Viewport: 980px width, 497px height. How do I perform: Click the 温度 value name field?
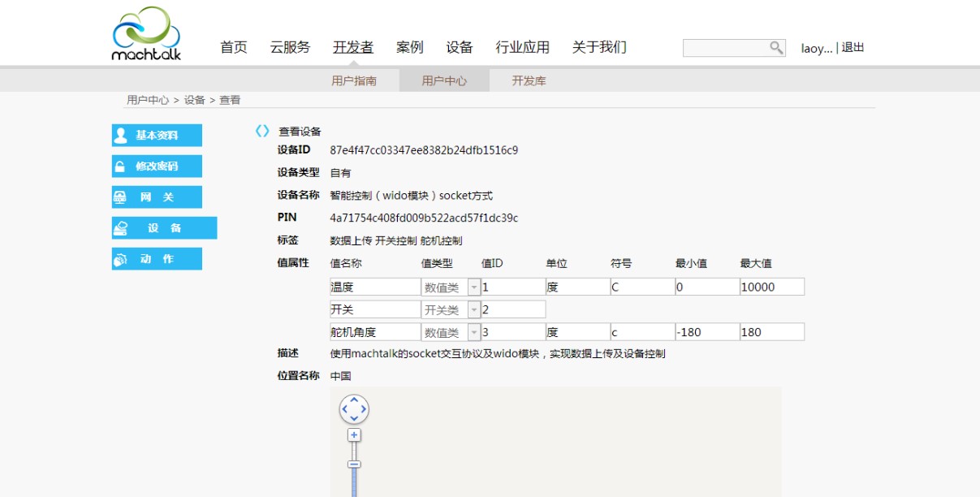[374, 287]
